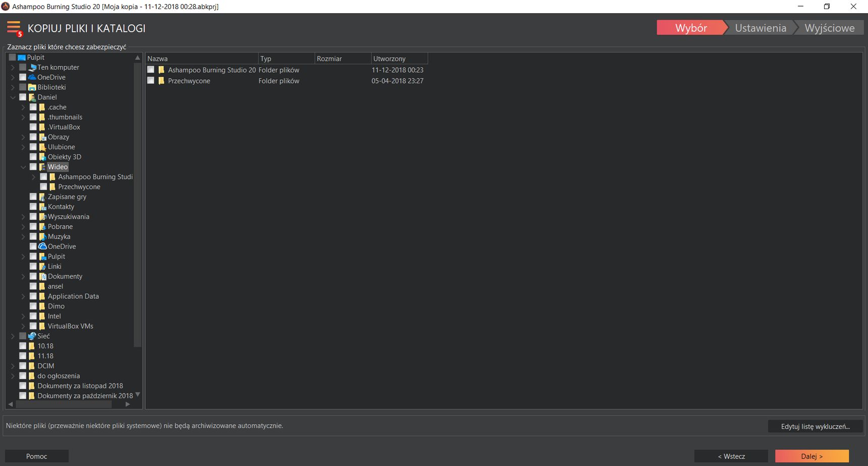
Task: Click the Muzyka folder icon
Action: click(43, 237)
